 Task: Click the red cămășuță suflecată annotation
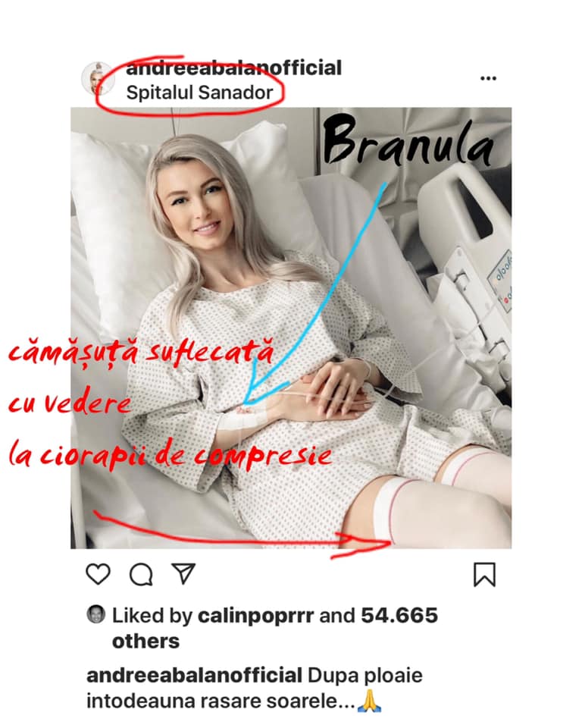pos(141,352)
